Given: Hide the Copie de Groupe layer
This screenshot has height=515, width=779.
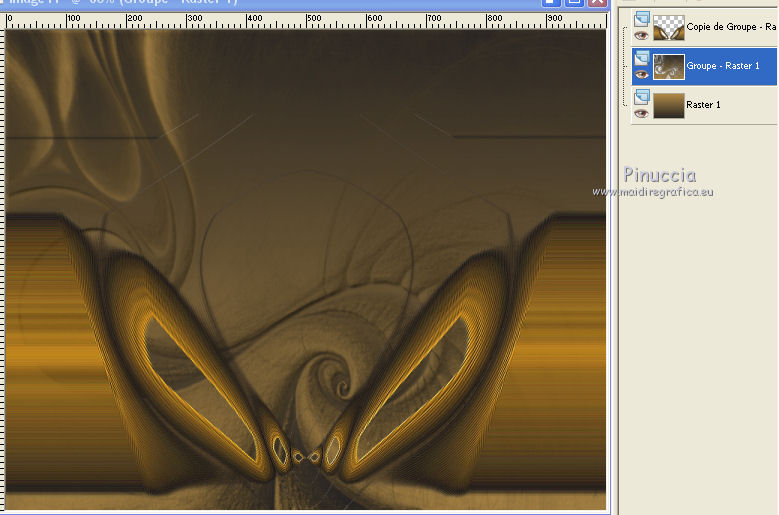Looking at the screenshot, I should point(641,36).
